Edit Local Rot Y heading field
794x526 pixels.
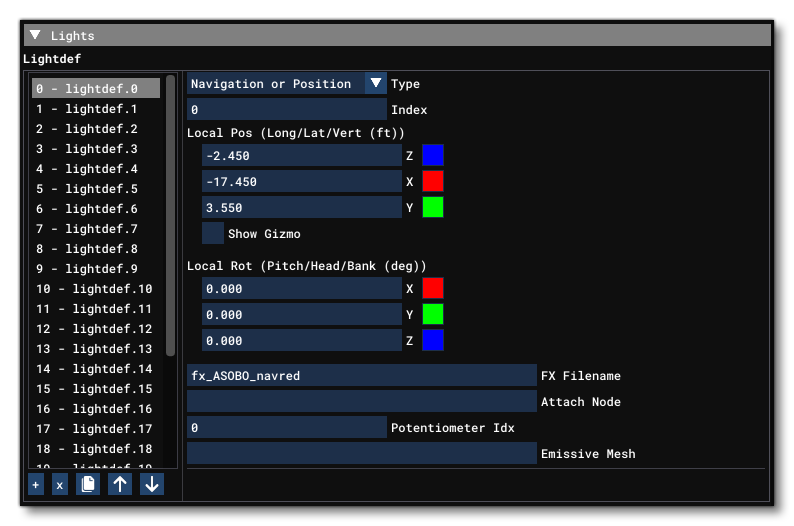pyautogui.click(x=302, y=314)
